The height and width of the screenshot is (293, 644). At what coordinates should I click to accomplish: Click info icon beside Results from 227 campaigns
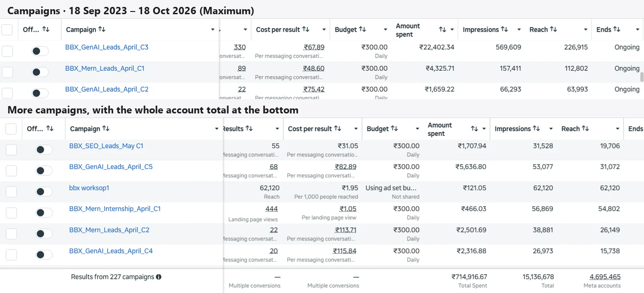(x=159, y=277)
